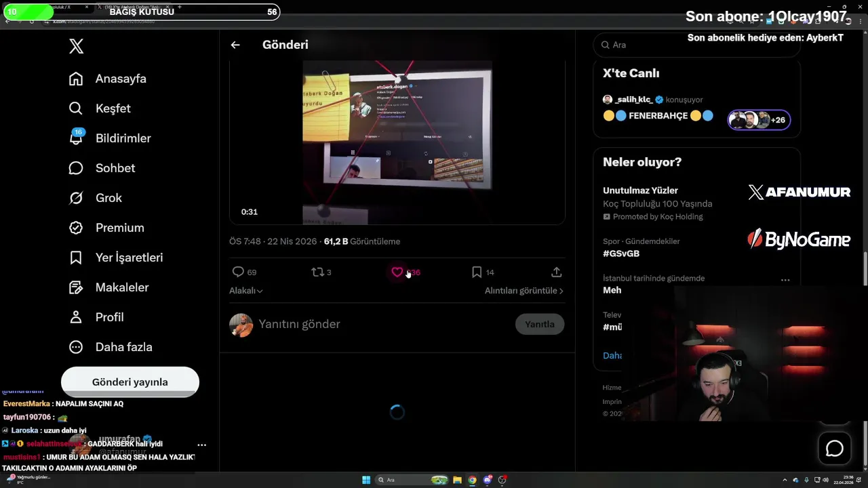
Task: Open Sohbet chat page
Action: (102, 168)
